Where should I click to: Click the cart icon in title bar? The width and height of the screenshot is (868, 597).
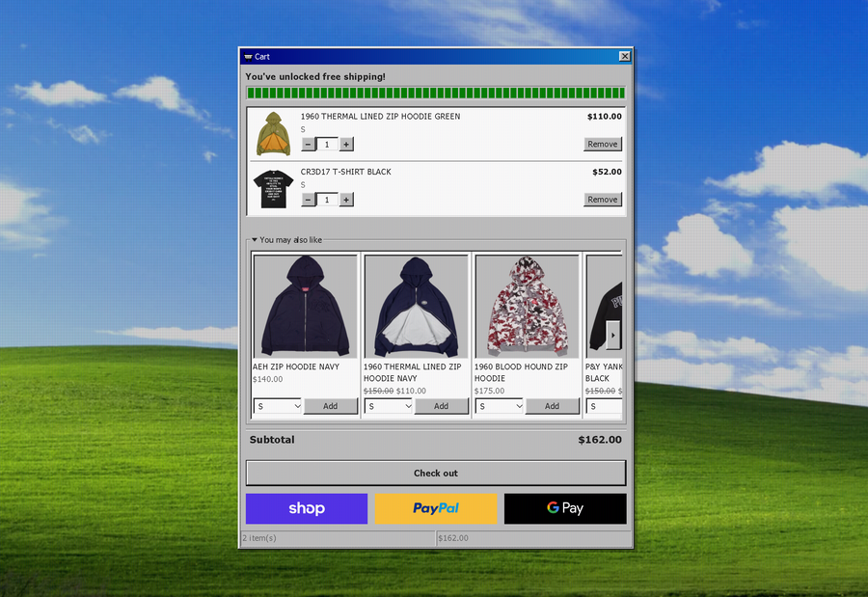[248, 57]
